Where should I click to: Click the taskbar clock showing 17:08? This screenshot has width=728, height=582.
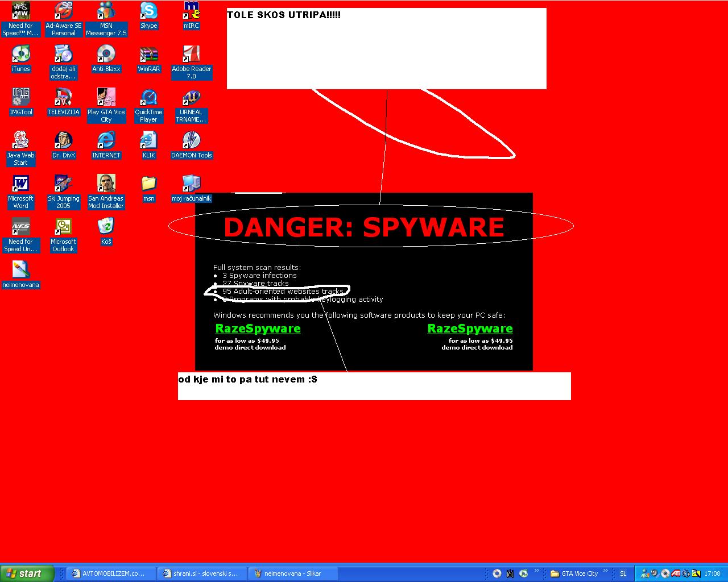[x=712, y=573]
